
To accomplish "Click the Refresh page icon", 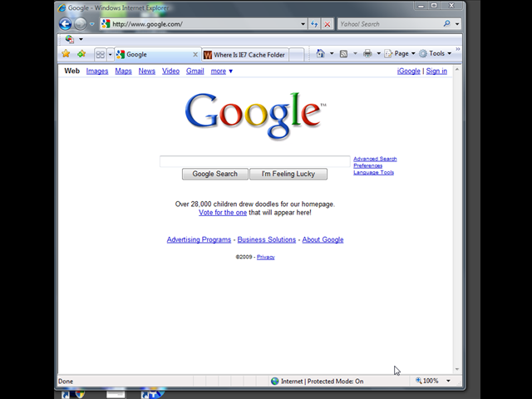I will [x=314, y=24].
